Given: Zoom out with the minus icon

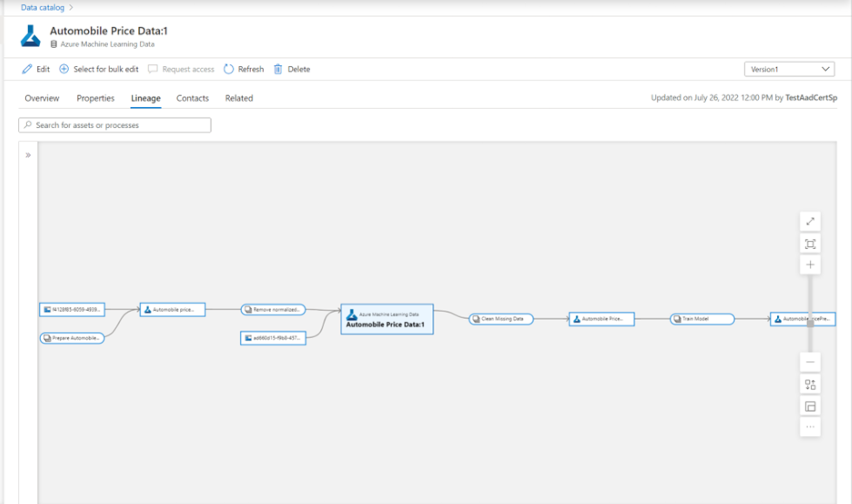Looking at the screenshot, I should pos(810,362).
